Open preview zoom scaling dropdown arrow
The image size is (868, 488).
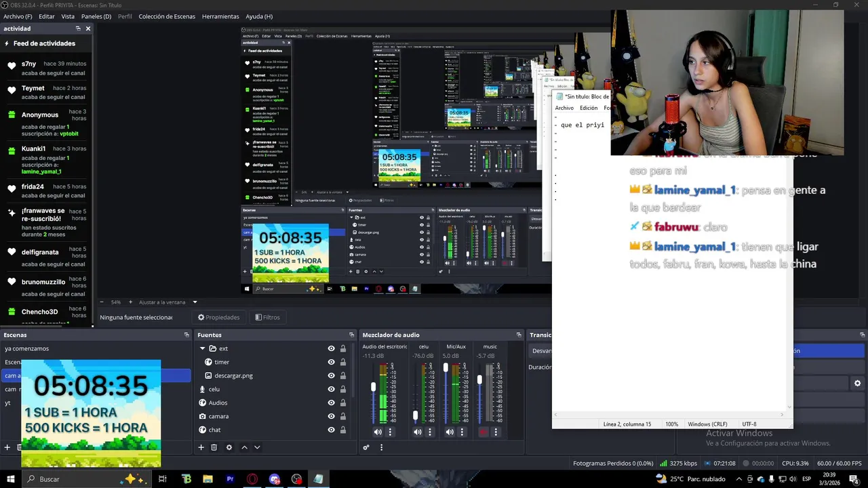pyautogui.click(x=195, y=302)
